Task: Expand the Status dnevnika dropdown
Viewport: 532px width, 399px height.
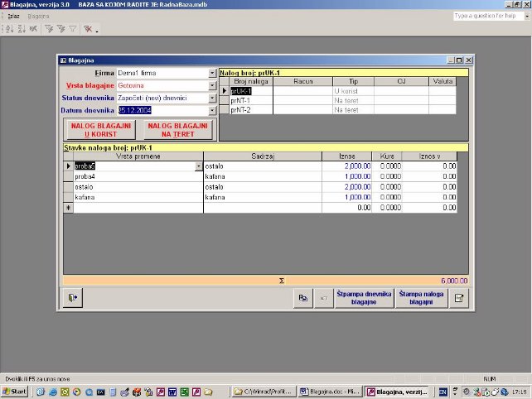Action: click(x=212, y=98)
